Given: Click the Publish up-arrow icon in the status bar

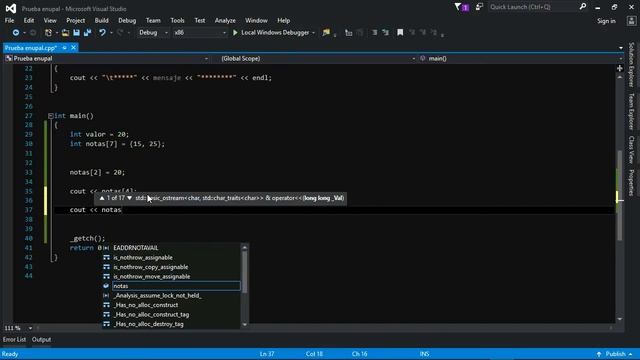Looking at the screenshot, I should click(599, 354).
